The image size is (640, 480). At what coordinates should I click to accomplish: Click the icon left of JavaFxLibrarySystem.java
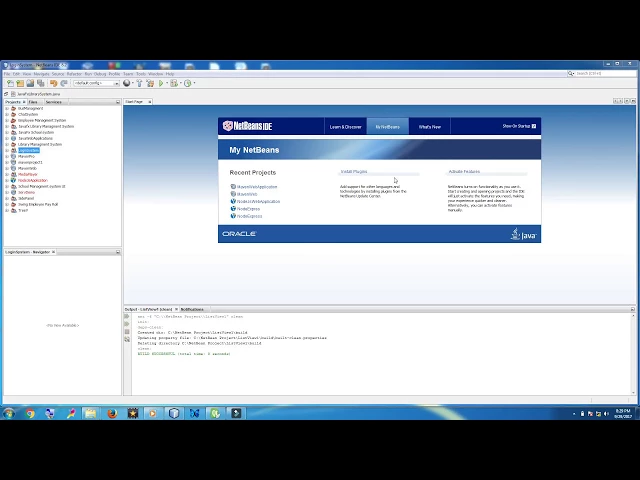[x=13, y=94]
